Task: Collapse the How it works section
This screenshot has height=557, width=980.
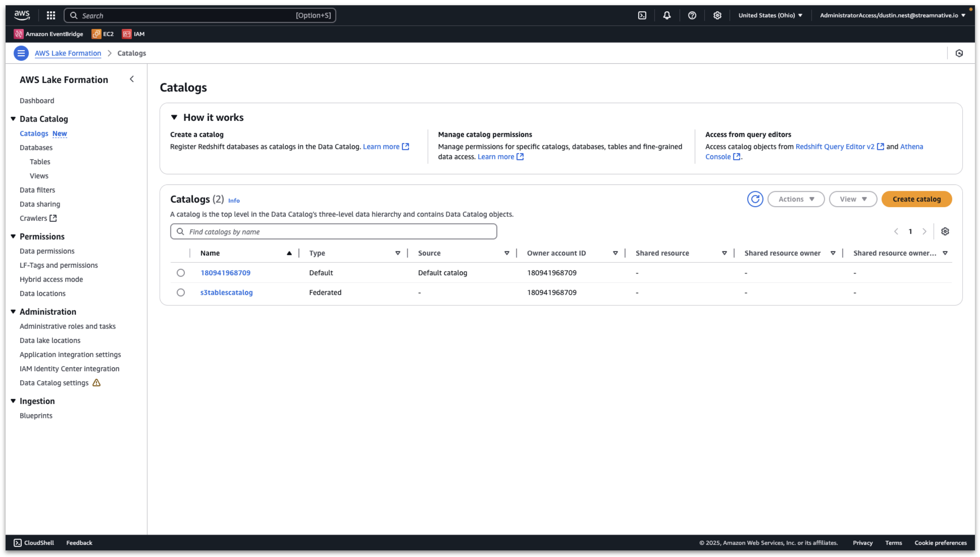Action: [x=174, y=117]
